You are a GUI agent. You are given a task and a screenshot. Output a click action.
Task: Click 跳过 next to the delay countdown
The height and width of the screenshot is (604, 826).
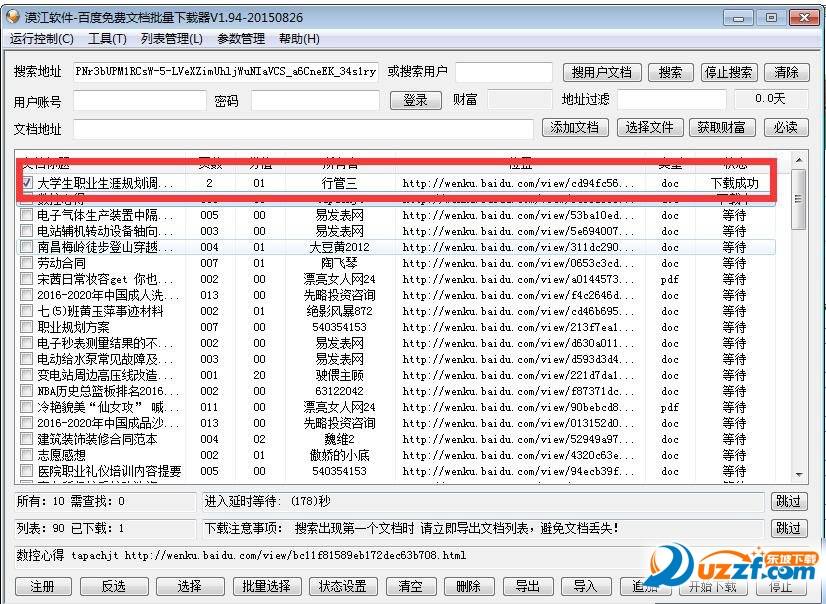(790, 501)
